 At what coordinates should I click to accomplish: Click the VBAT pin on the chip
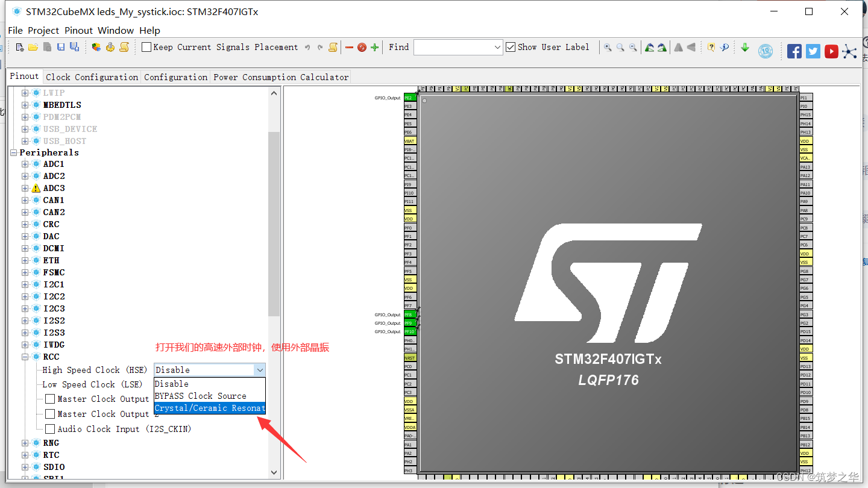pos(410,141)
